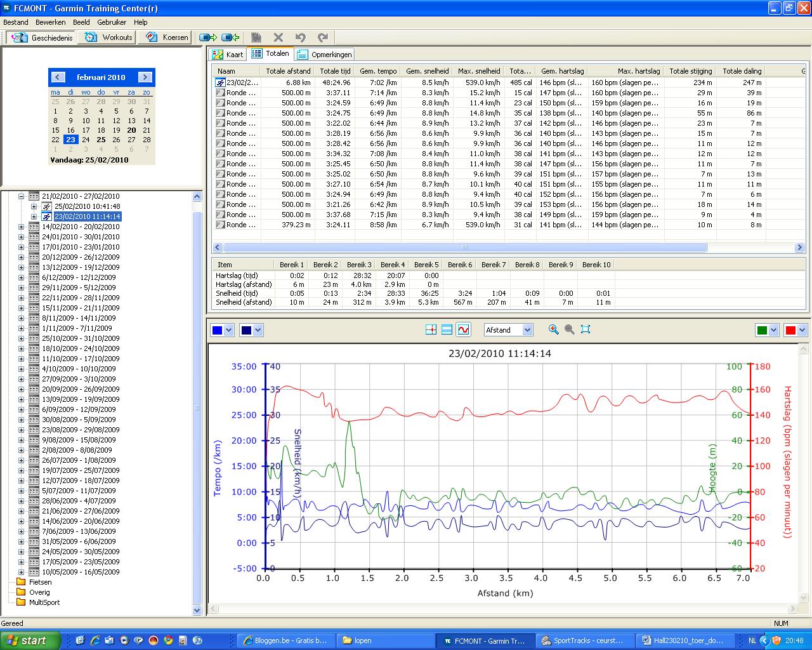This screenshot has height=650, width=812.
Task: Click the chart zoom to fit icon
Action: click(586, 329)
